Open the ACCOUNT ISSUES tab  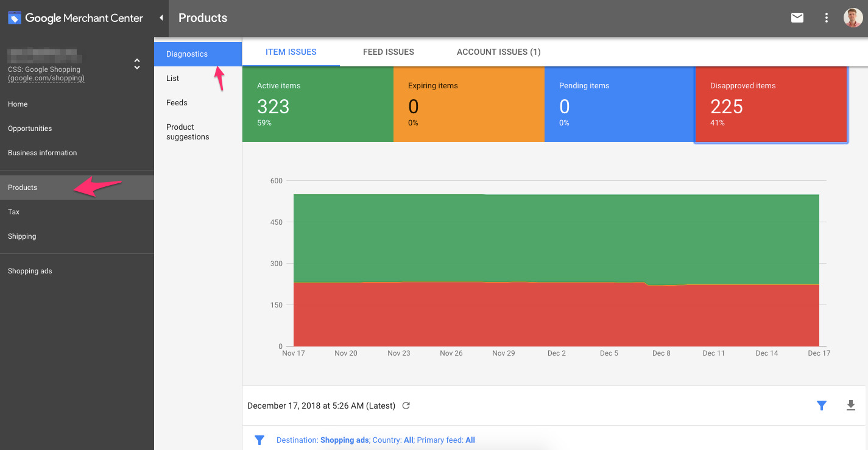point(498,52)
